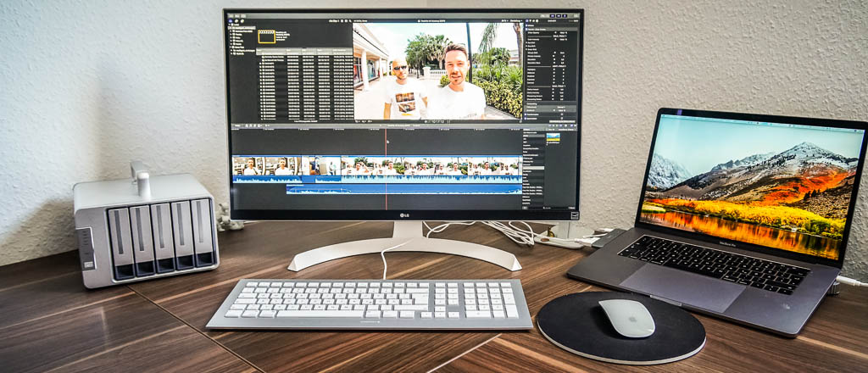This screenshot has height=373, width=868.
Task: Open the Photos and Audio sidebar icon
Action: click(x=236, y=20)
